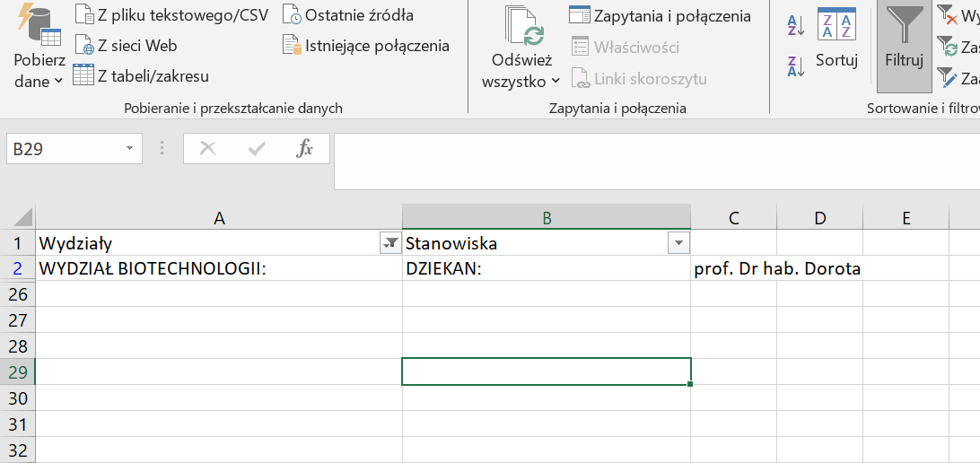Open Istniejące połączenia dialog

(x=365, y=46)
